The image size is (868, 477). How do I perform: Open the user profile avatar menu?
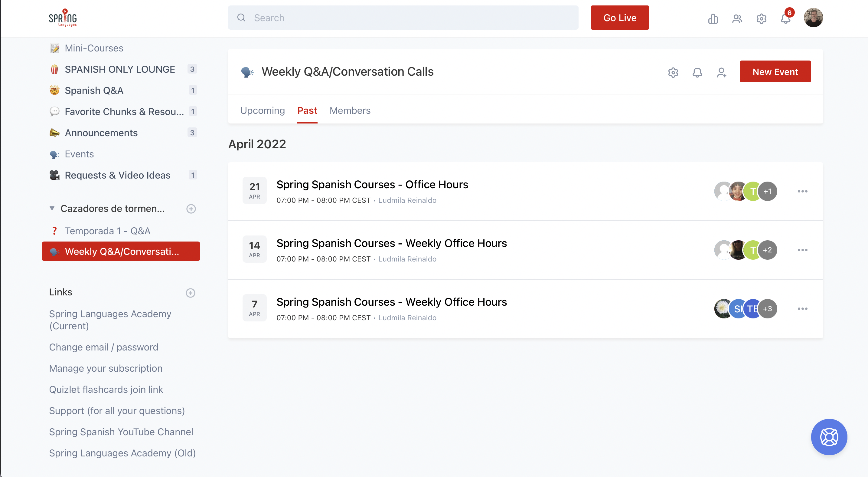point(814,18)
